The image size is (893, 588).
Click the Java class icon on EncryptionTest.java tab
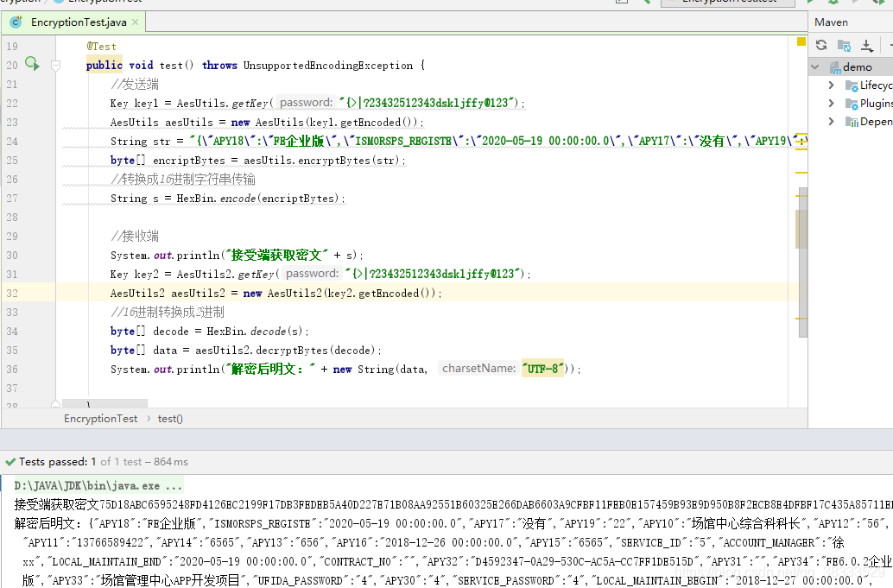16,22
